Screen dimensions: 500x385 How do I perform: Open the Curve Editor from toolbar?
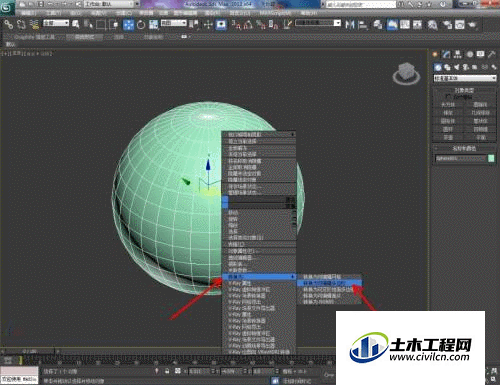[405, 25]
